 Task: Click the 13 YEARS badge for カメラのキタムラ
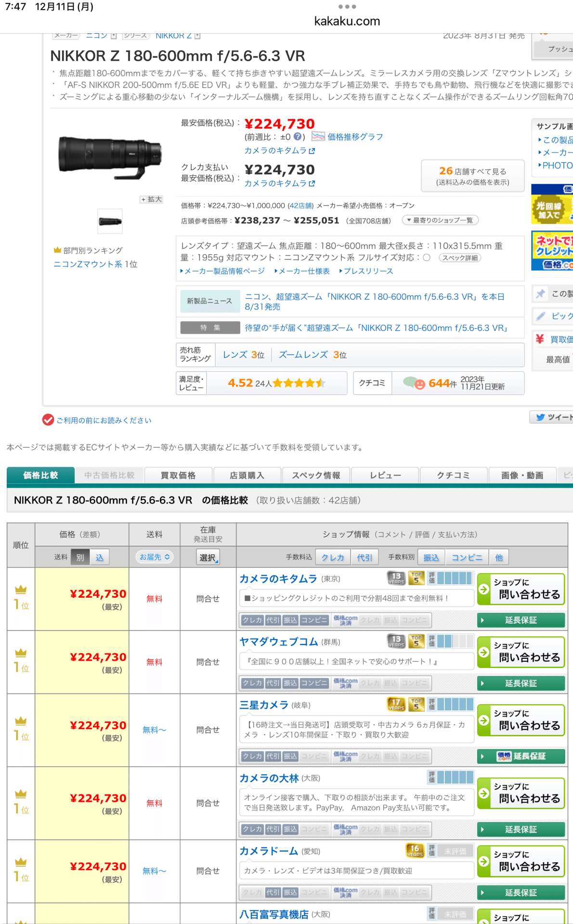click(396, 578)
